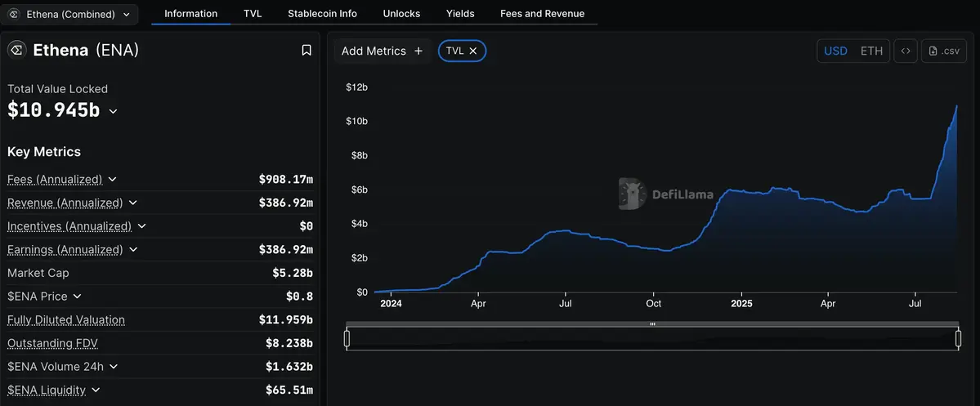This screenshot has height=406, width=980.
Task: Switch chart denomination to USD
Action: click(x=835, y=51)
